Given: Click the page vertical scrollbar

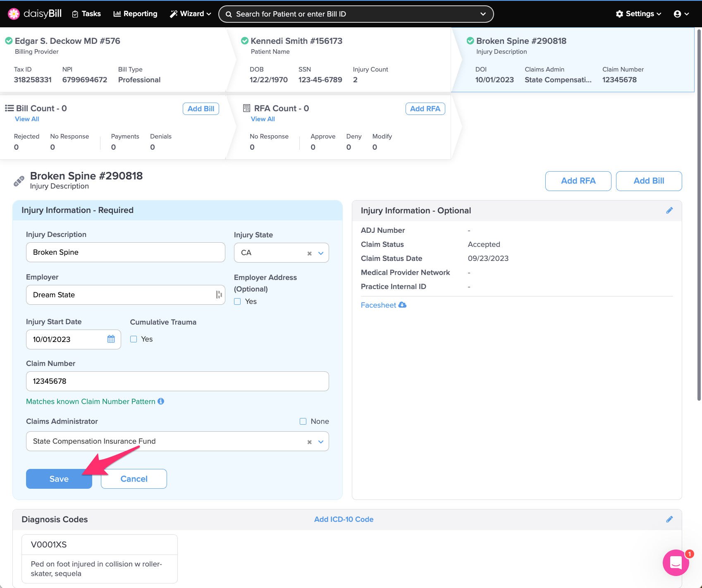Looking at the screenshot, I should coord(699,215).
